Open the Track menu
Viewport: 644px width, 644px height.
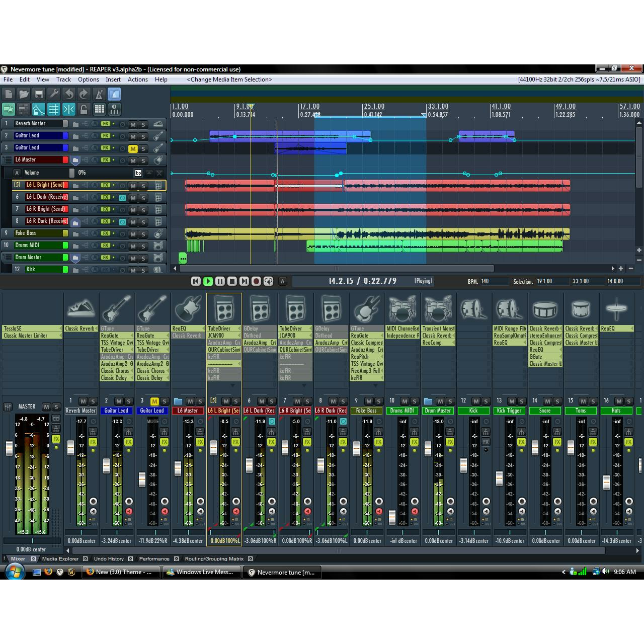(63, 79)
